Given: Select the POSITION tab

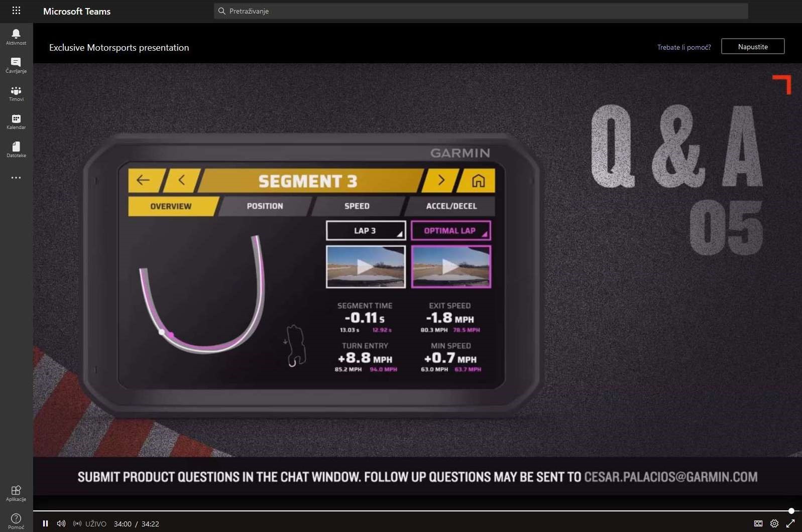Looking at the screenshot, I should pos(265,206).
